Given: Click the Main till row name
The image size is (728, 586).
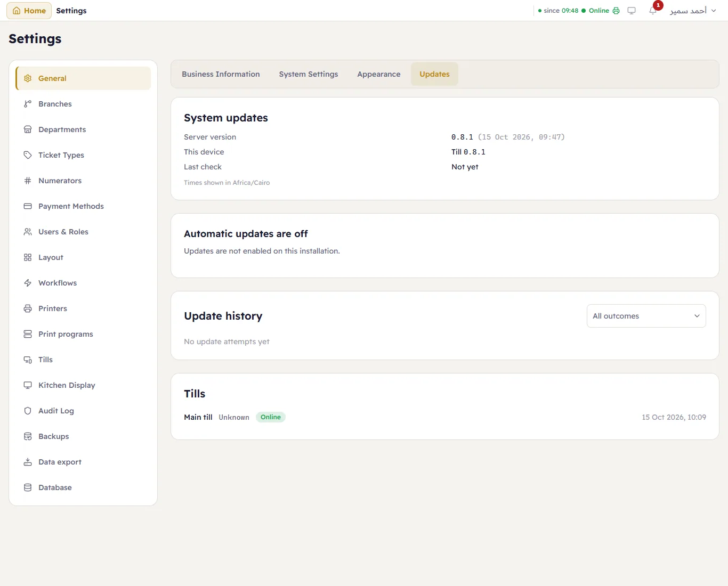Looking at the screenshot, I should (x=198, y=417).
